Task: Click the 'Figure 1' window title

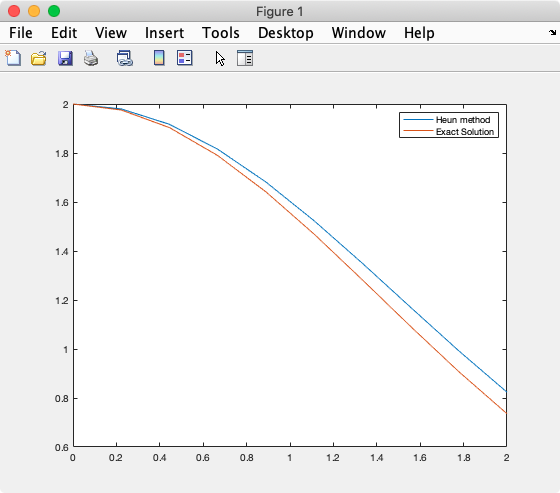Action: 280,12
